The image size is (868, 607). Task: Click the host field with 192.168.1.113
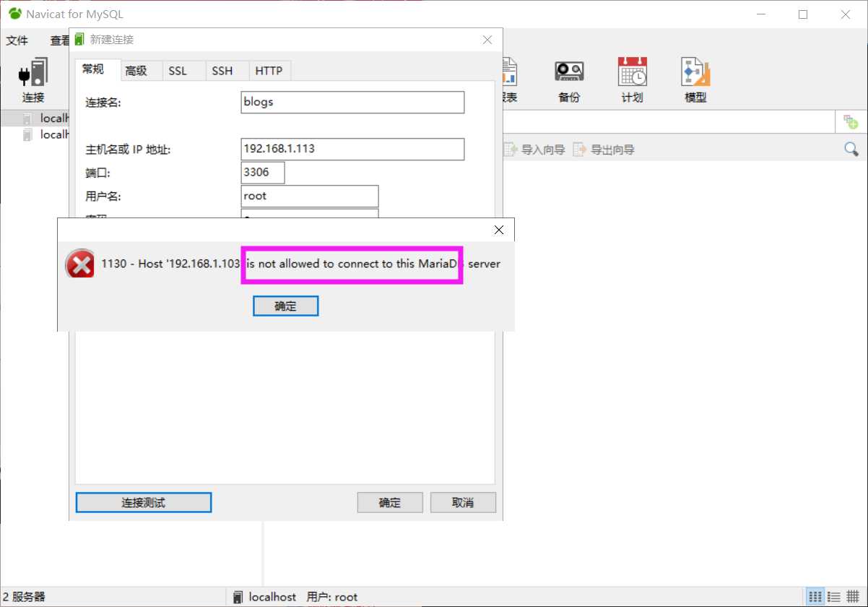pyautogui.click(x=352, y=149)
